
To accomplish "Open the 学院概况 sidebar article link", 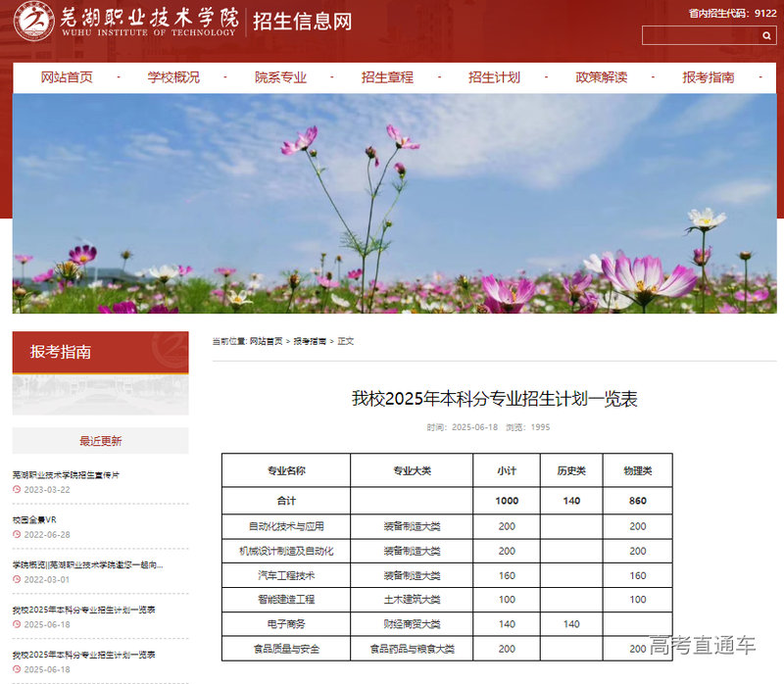I will click(x=88, y=564).
